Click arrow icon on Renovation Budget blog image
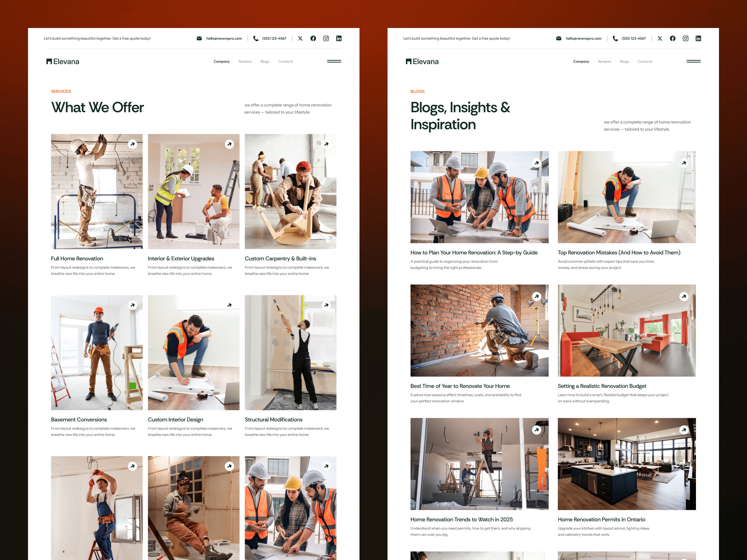747x560 pixels. [x=684, y=296]
